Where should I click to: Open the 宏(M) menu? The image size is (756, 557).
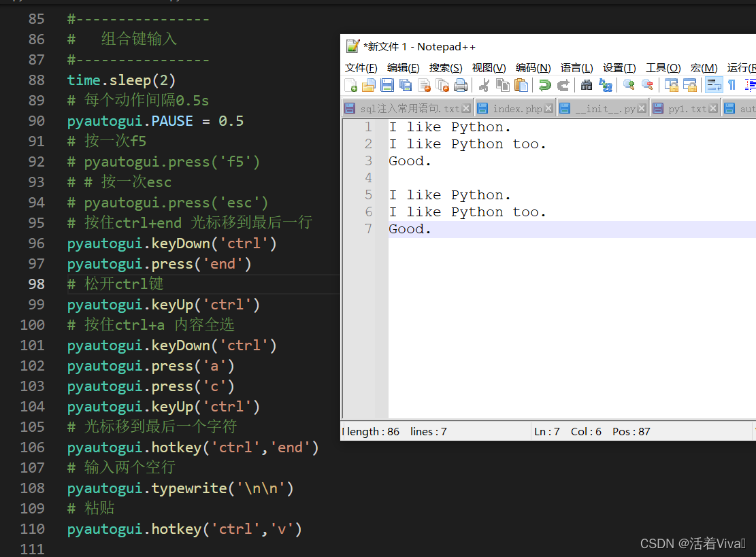(704, 68)
